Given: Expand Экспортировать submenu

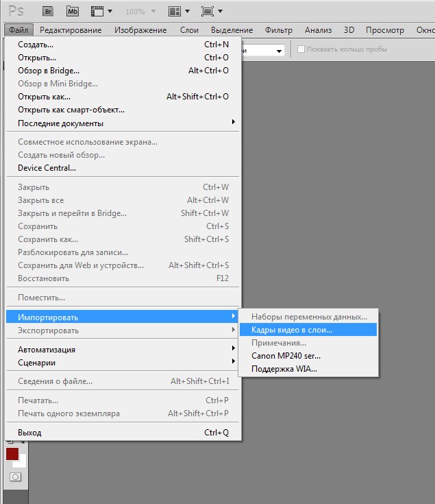Looking at the screenshot, I should point(234,329).
